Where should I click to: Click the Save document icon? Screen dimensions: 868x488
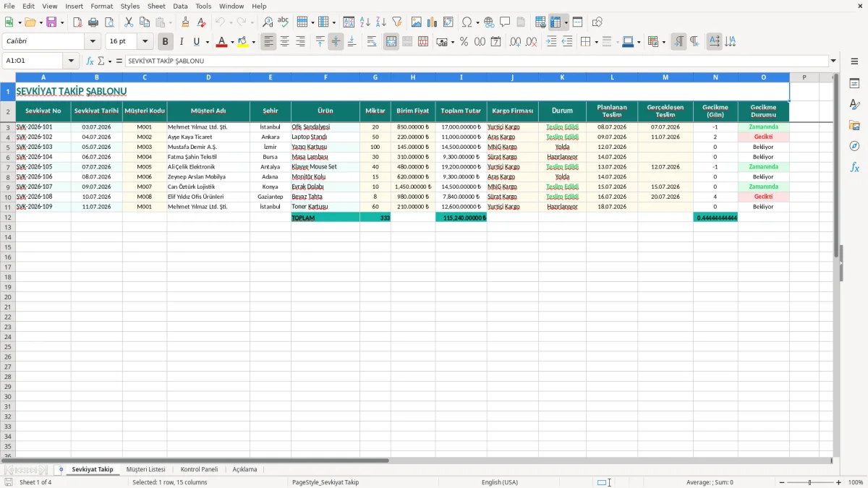tap(51, 22)
